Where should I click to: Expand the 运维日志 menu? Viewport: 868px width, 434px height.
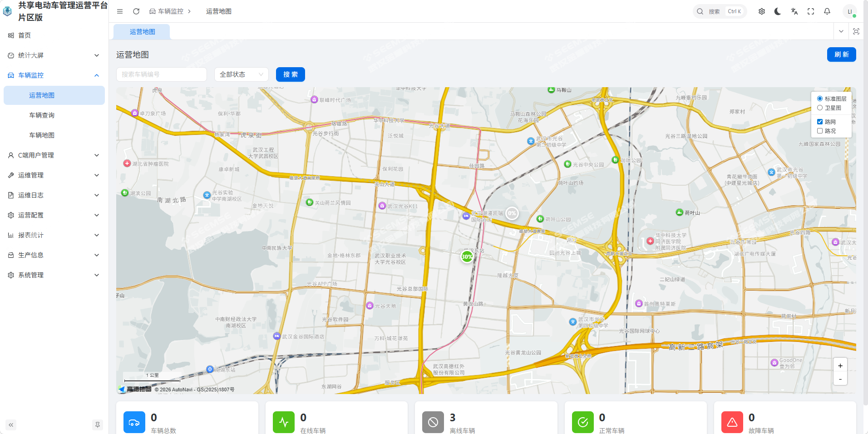pos(54,195)
